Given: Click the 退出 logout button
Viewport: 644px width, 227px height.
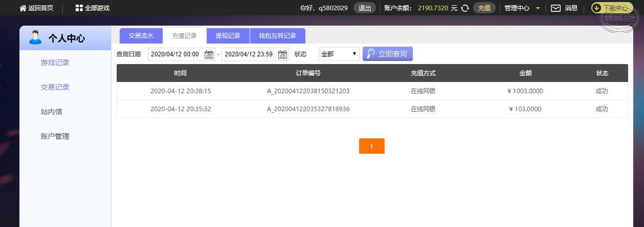Looking at the screenshot, I should tap(365, 8).
